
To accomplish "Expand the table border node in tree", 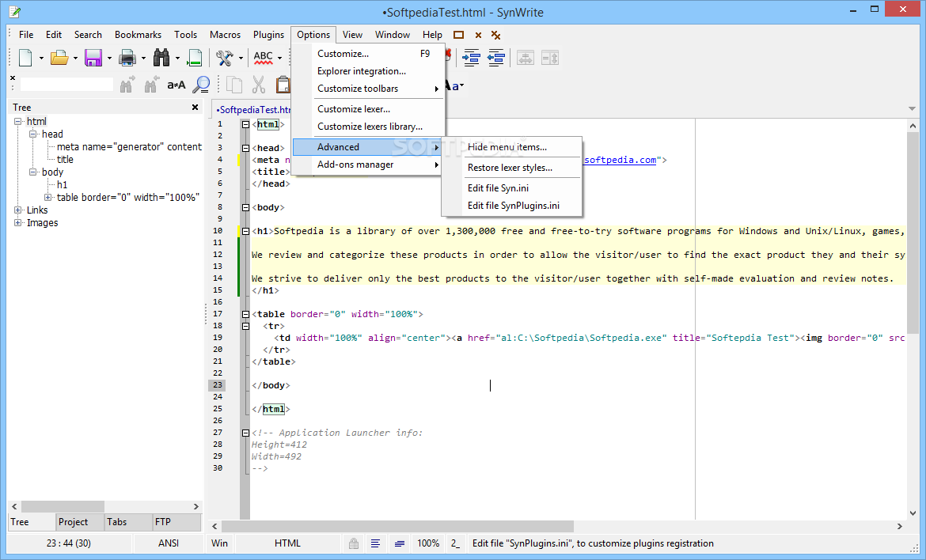I will (47, 197).
